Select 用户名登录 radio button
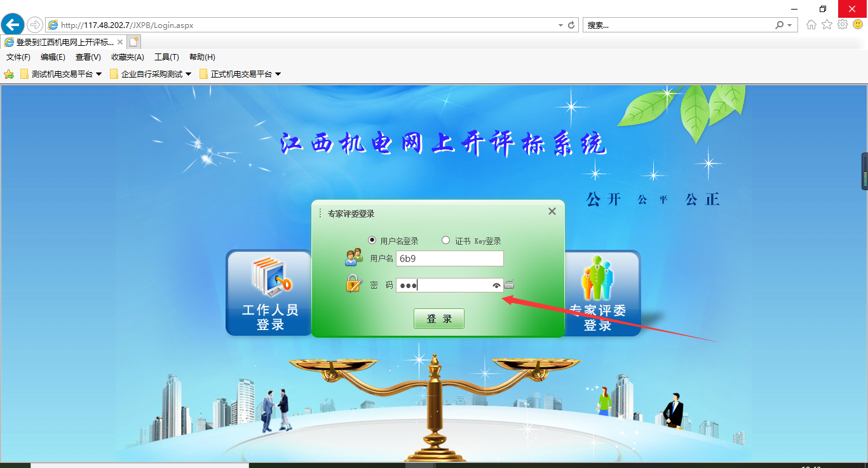The height and width of the screenshot is (468, 868). (372, 240)
